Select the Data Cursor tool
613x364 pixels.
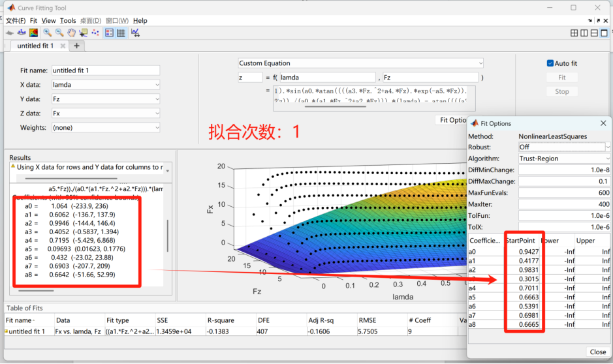(x=84, y=33)
